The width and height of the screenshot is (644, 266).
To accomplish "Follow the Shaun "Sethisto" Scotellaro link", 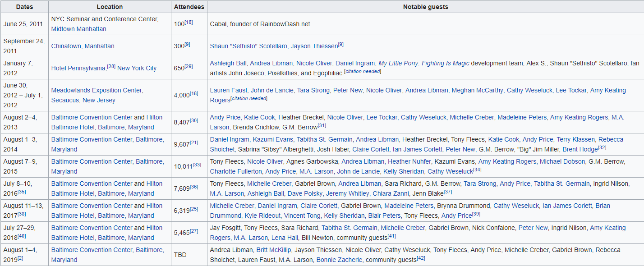I will 248,46.
